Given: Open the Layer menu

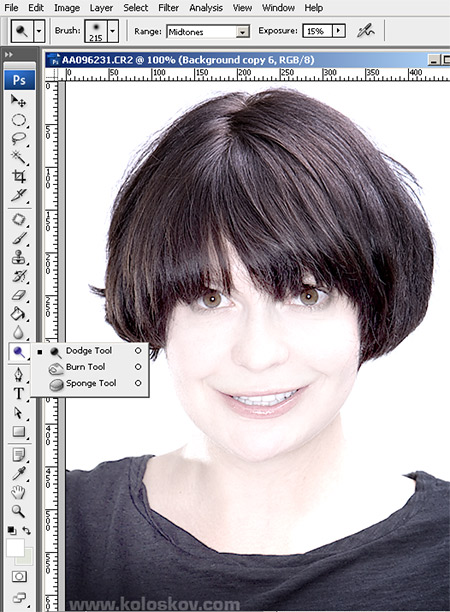Looking at the screenshot, I should tap(101, 7).
